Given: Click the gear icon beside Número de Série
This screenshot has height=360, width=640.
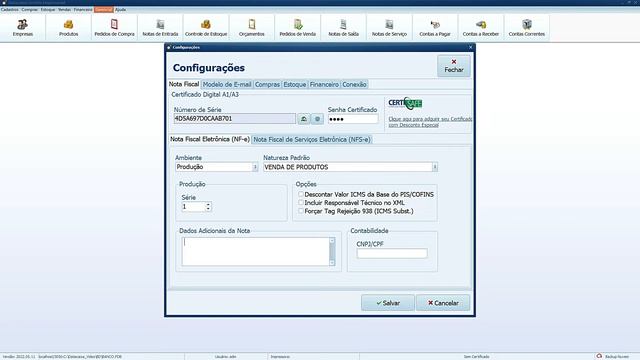Looking at the screenshot, I should (x=317, y=119).
